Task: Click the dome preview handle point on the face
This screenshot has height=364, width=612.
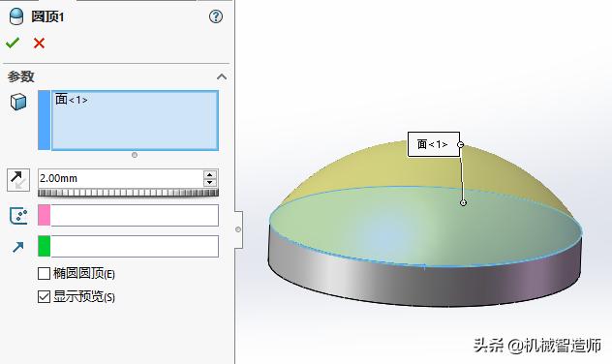Action: pyautogui.click(x=463, y=202)
